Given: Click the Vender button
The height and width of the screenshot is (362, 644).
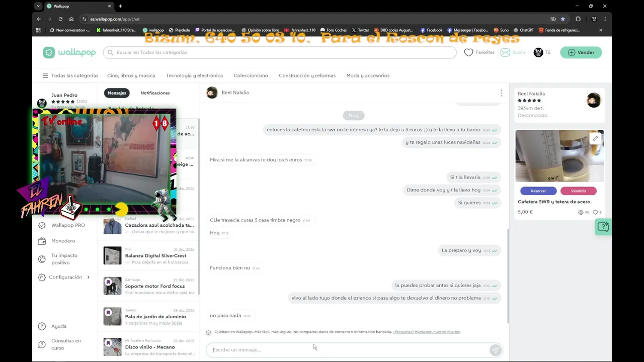Looking at the screenshot, I should (581, 52).
